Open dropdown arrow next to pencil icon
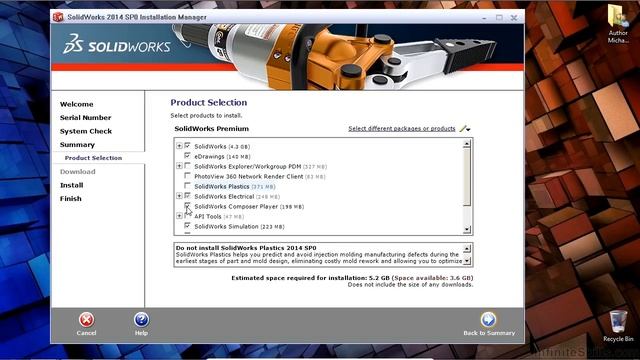The width and height of the screenshot is (640, 360). point(468,129)
